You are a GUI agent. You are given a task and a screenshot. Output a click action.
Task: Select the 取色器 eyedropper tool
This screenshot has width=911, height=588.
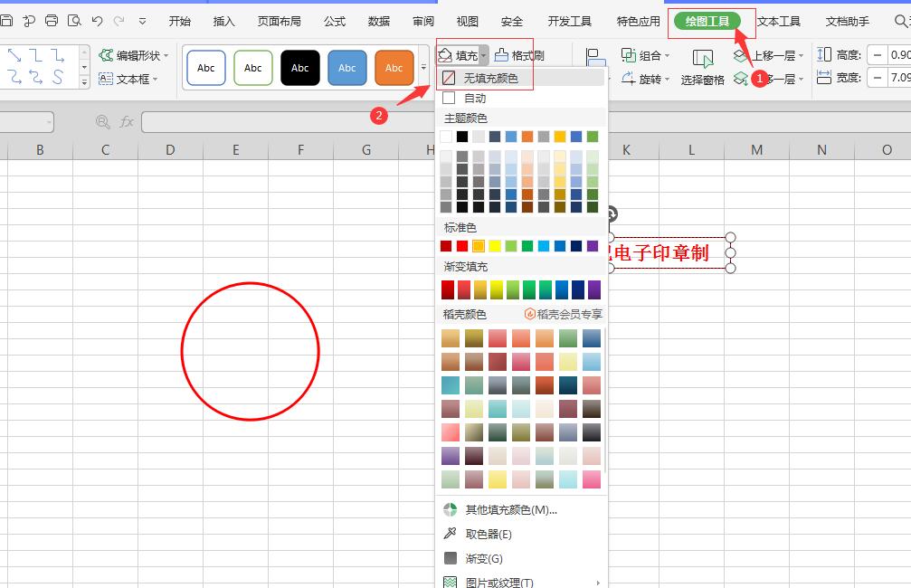coord(489,534)
